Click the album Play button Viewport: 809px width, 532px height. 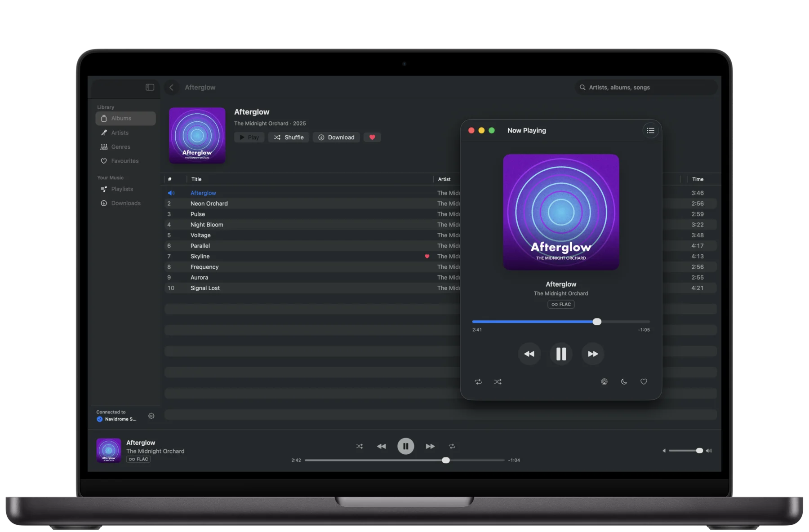[249, 137]
